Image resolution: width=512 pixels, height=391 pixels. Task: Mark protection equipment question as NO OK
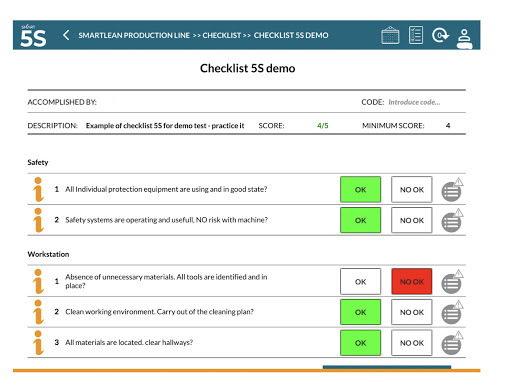coord(412,189)
